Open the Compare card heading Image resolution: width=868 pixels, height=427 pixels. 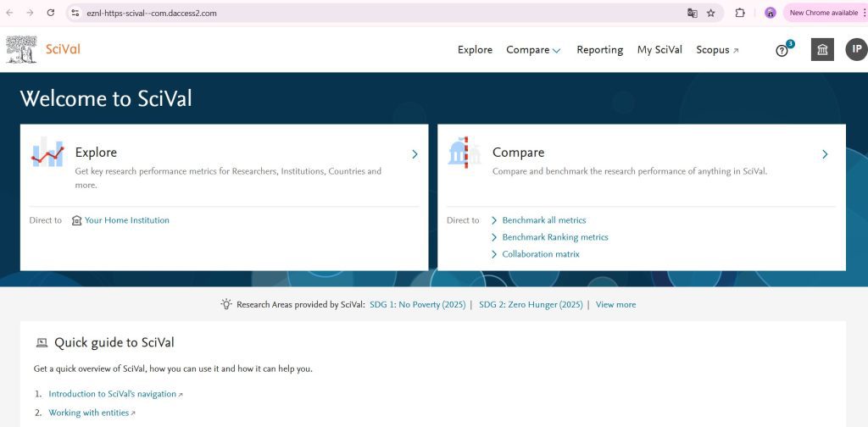pos(518,152)
